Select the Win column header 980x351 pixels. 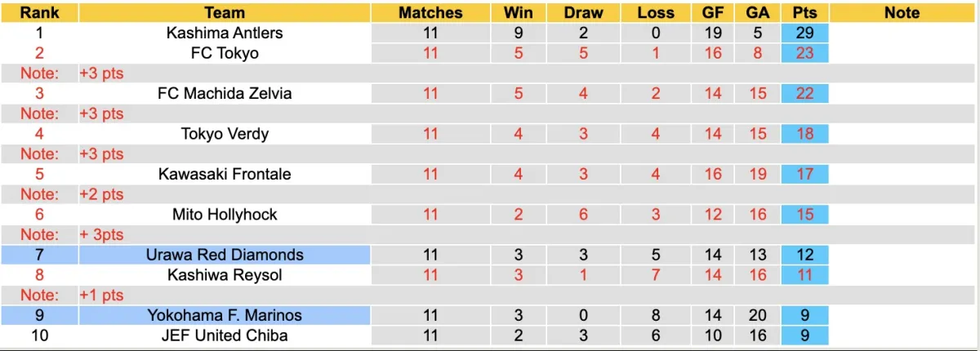pyautogui.click(x=519, y=13)
